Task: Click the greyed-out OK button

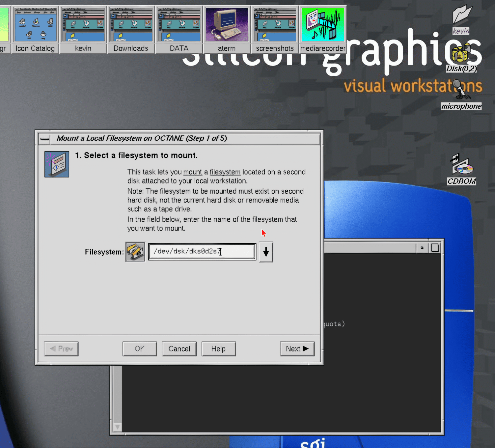Action: pyautogui.click(x=140, y=349)
